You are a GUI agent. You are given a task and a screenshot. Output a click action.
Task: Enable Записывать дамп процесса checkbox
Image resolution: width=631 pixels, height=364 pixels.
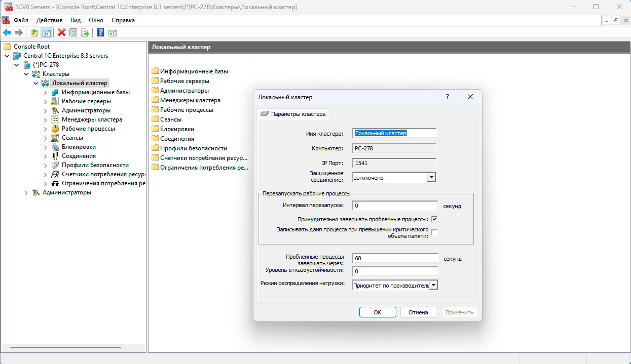tap(434, 232)
